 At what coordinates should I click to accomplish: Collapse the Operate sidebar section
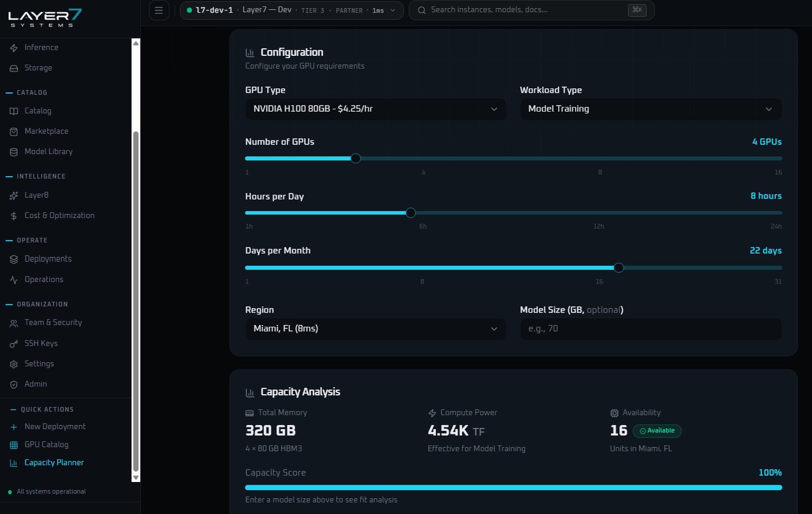pyautogui.click(x=26, y=240)
